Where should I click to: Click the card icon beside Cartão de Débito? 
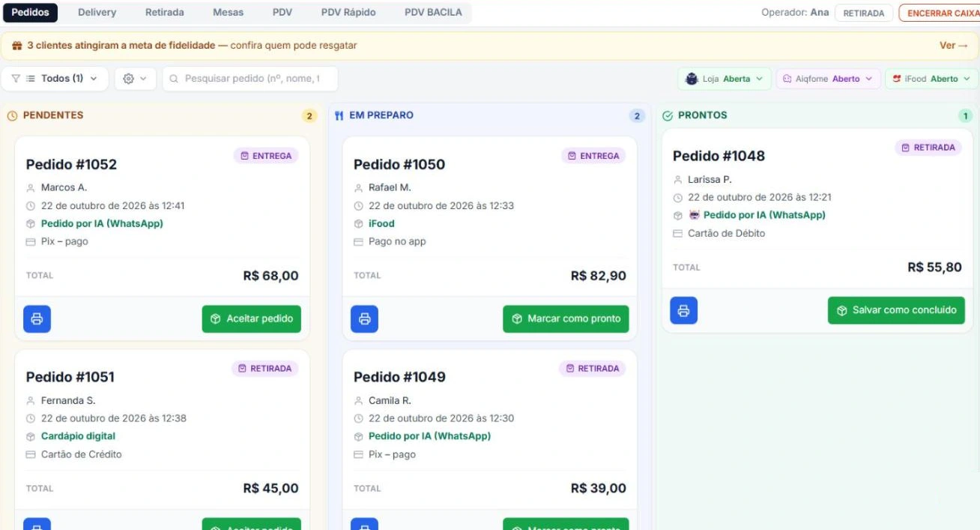678,234
